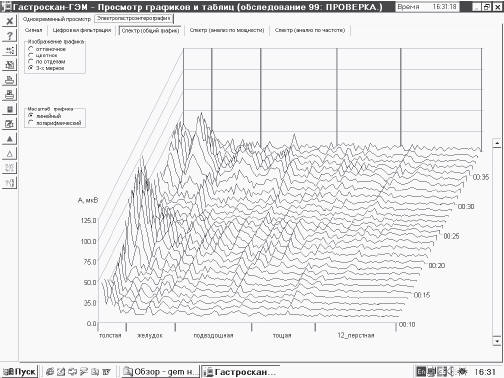Click the scrollbar down arrow beside graph
The height and width of the screenshot is (378, 504).
[x=497, y=341]
